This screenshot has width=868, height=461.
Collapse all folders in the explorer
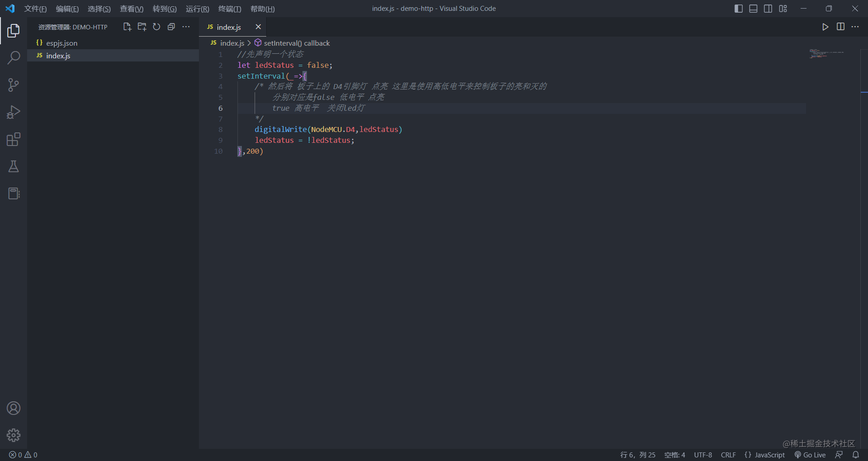coord(171,27)
